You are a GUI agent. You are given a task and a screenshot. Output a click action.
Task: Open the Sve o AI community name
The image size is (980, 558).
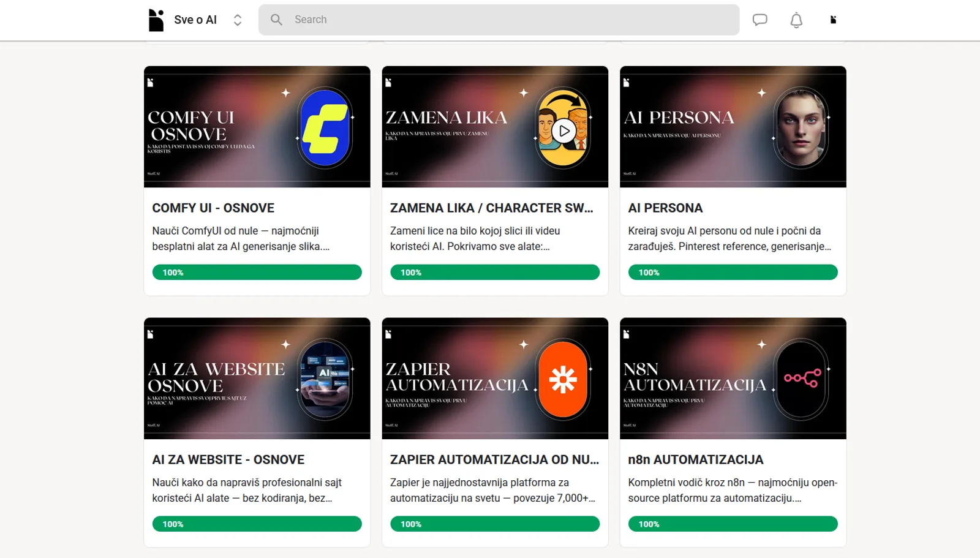coord(195,20)
